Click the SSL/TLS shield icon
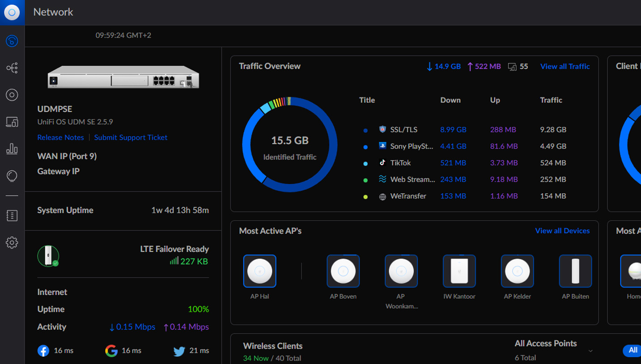 click(382, 129)
